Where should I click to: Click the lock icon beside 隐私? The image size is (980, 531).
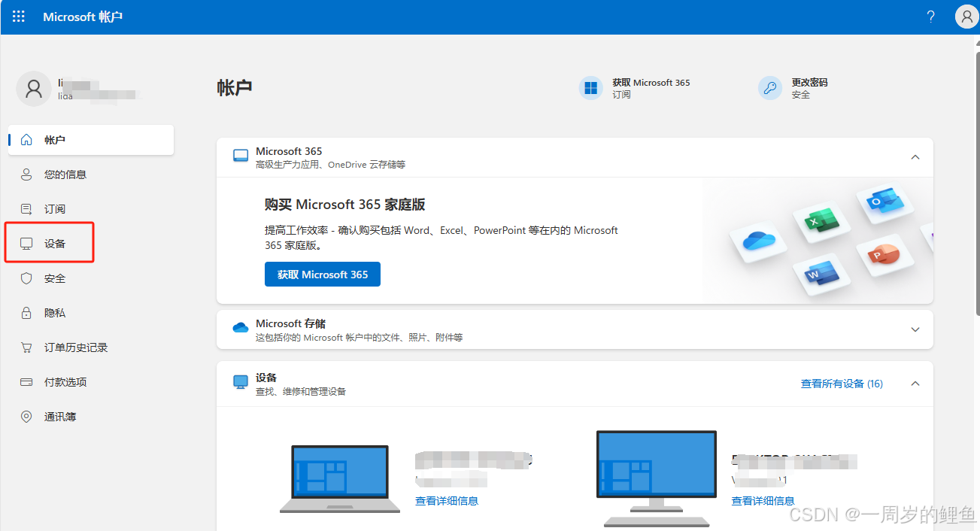point(26,313)
